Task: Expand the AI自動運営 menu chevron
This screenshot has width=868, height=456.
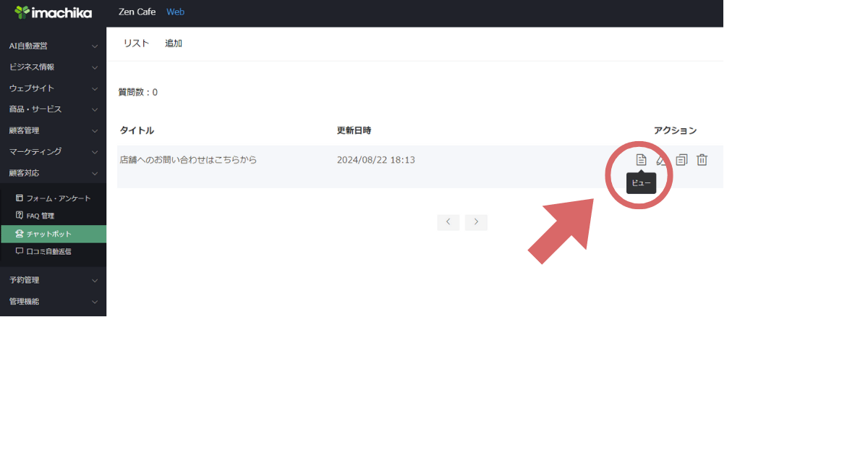Action: point(95,46)
